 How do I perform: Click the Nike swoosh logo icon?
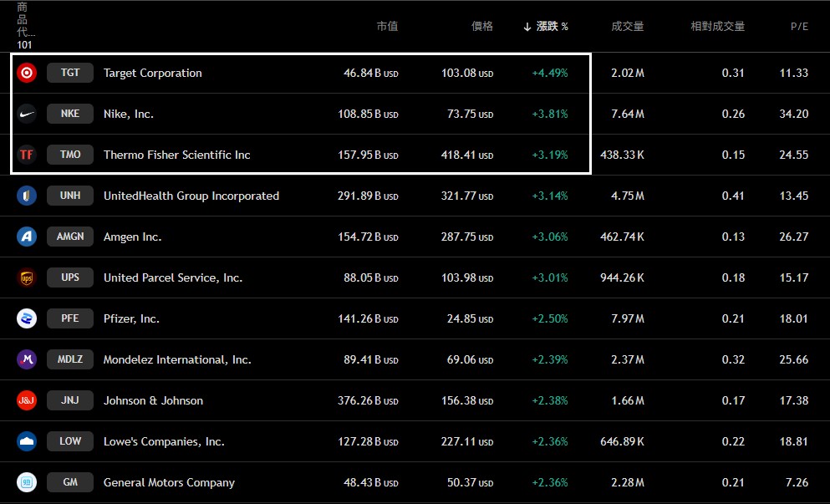[x=27, y=114]
